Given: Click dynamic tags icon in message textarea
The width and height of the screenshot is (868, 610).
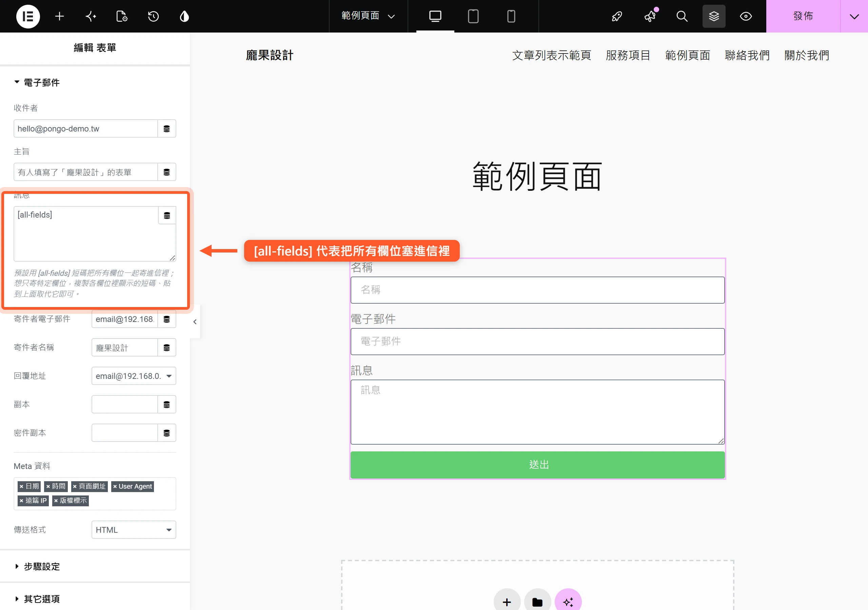Looking at the screenshot, I should (x=167, y=216).
